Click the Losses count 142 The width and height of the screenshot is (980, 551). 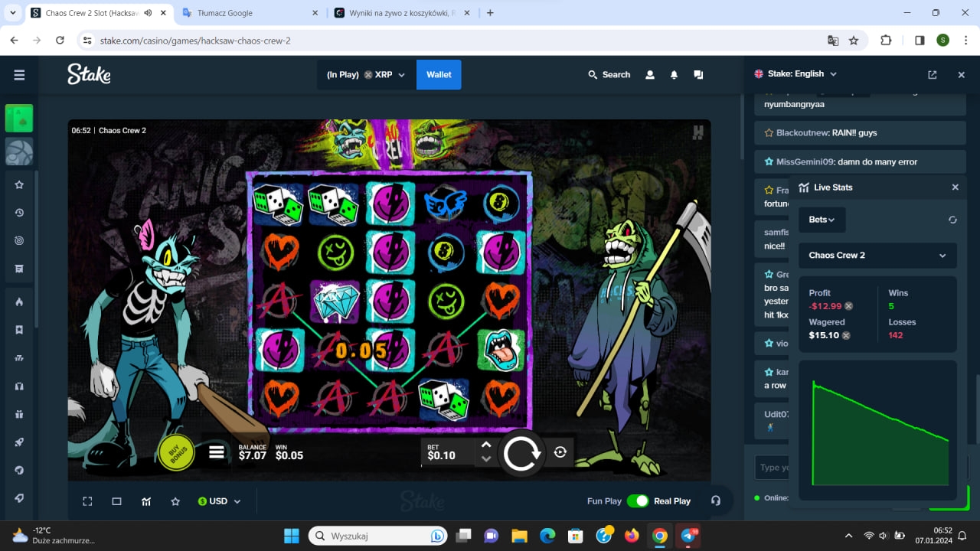click(x=896, y=335)
